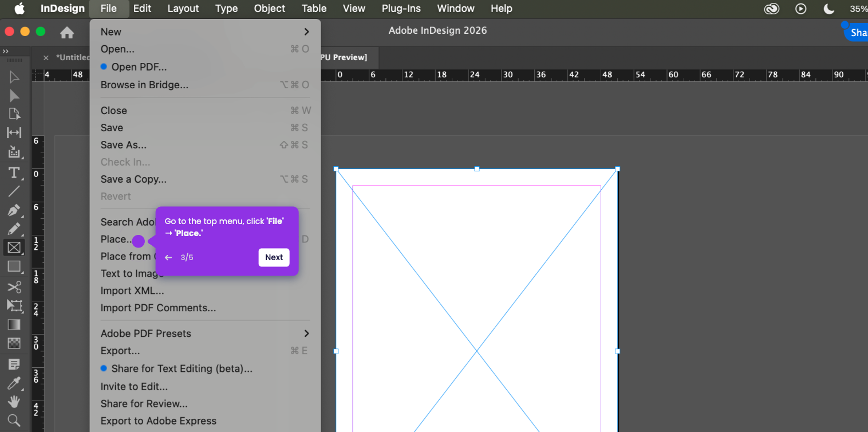Open the Table menu
868x432 pixels.
click(x=314, y=9)
